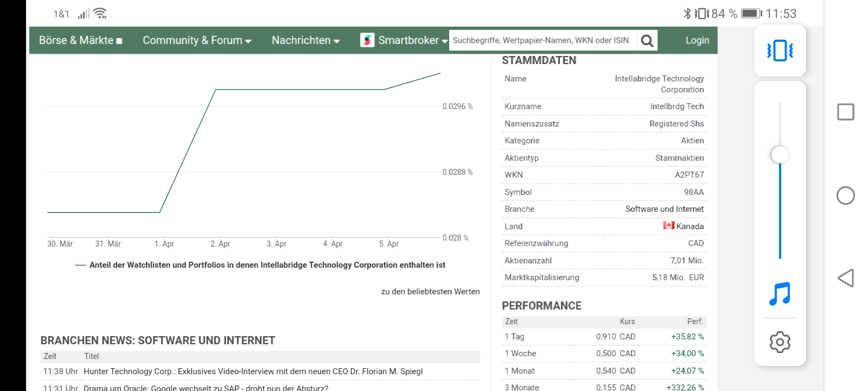Click the Login link
The height and width of the screenshot is (391, 868).
click(x=697, y=40)
